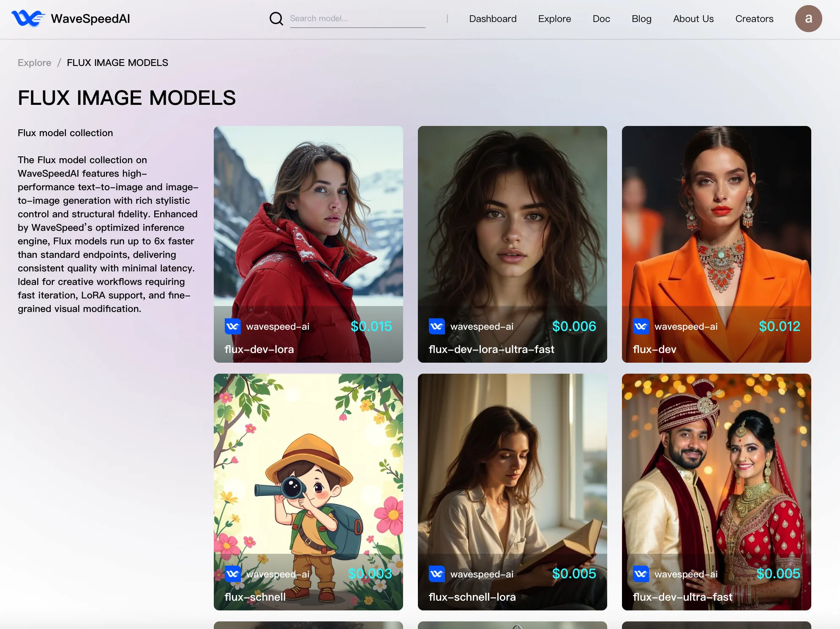Click the wavespeed-ai author name on flux-dev
Screen dimensions: 840x629
click(x=686, y=326)
